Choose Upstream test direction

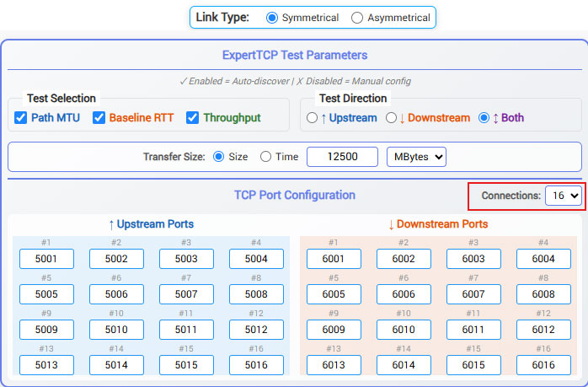[x=313, y=118]
